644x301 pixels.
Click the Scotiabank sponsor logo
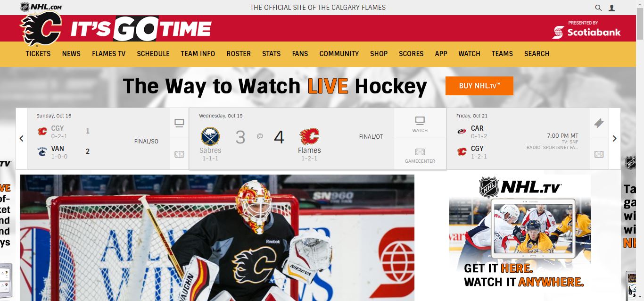587,29
